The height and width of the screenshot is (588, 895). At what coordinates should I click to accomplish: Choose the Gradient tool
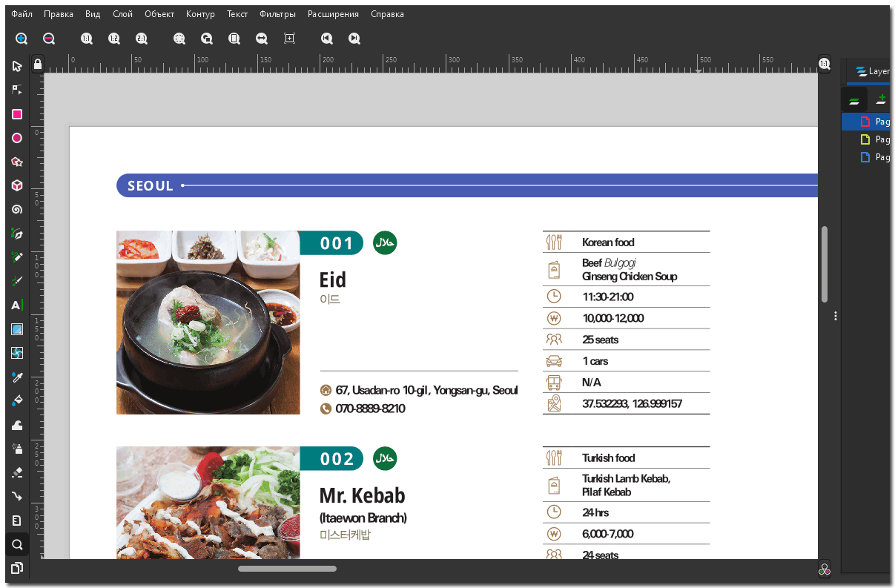[x=17, y=329]
